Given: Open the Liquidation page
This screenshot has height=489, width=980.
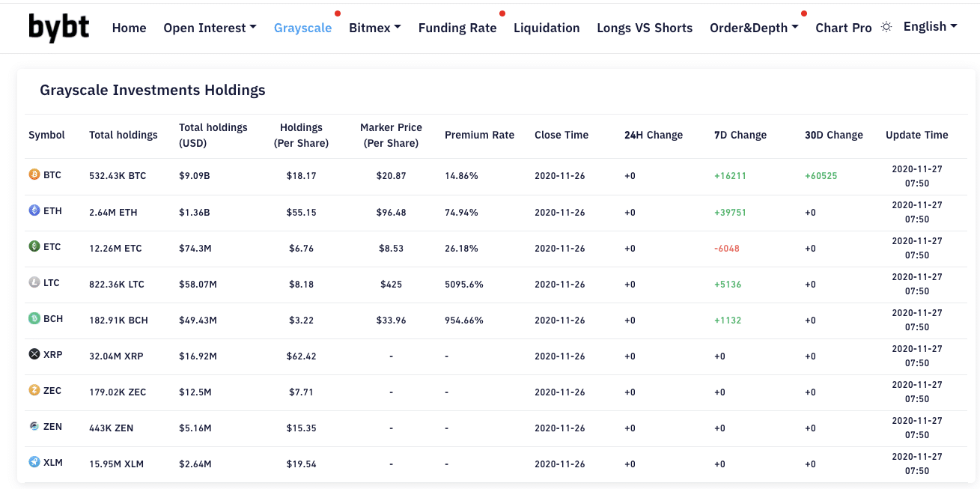Looking at the screenshot, I should pos(547,28).
